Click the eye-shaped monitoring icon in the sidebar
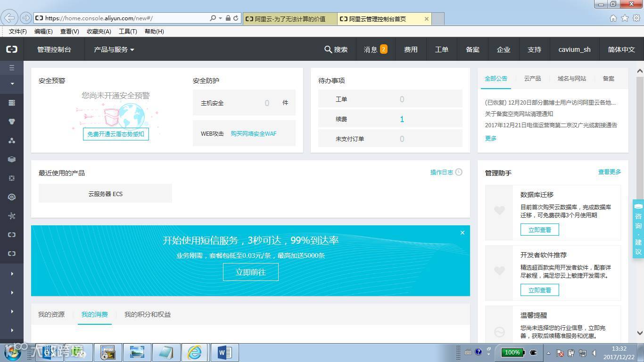This screenshot has width=644, height=362. (12, 197)
